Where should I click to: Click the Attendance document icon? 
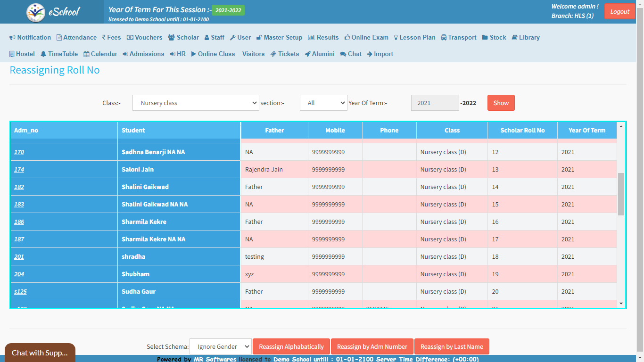(x=59, y=38)
